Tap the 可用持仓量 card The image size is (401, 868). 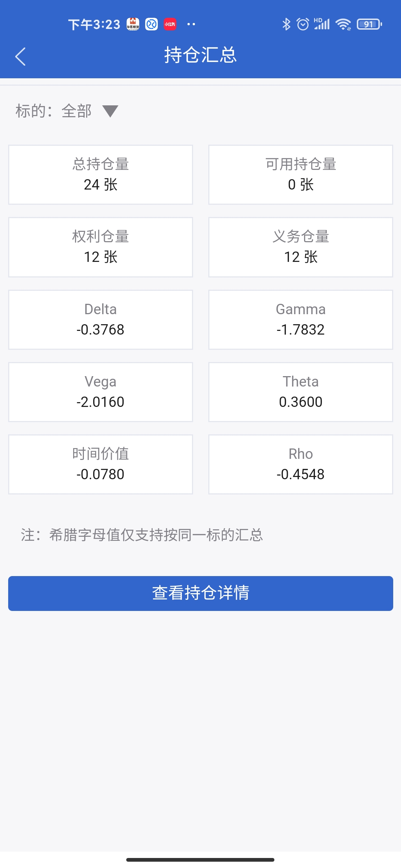[x=301, y=175]
